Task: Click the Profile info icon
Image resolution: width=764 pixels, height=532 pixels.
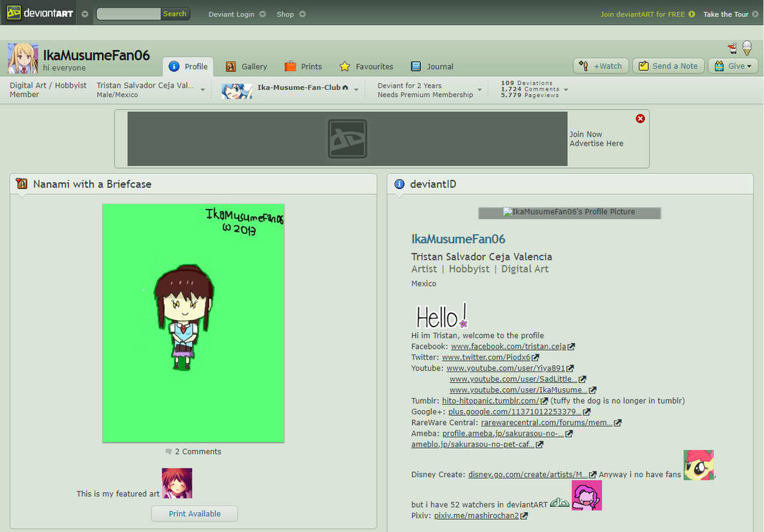Action: [174, 66]
